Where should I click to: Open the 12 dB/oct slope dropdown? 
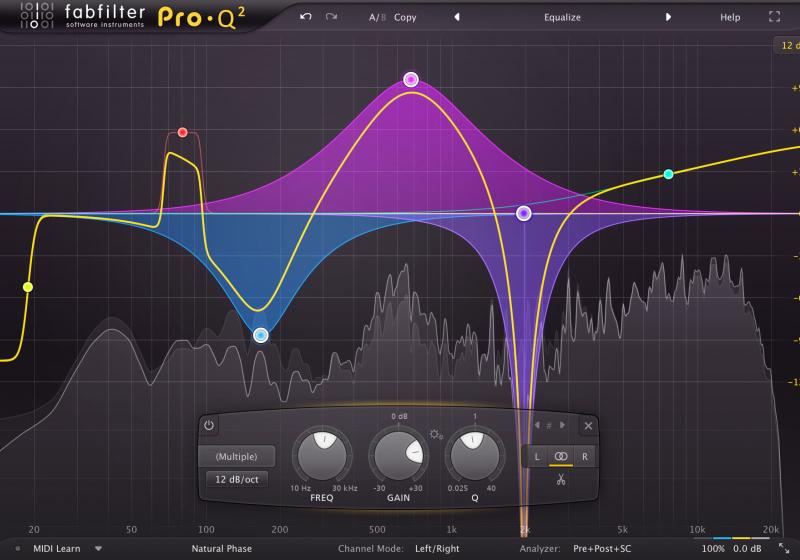(x=237, y=479)
